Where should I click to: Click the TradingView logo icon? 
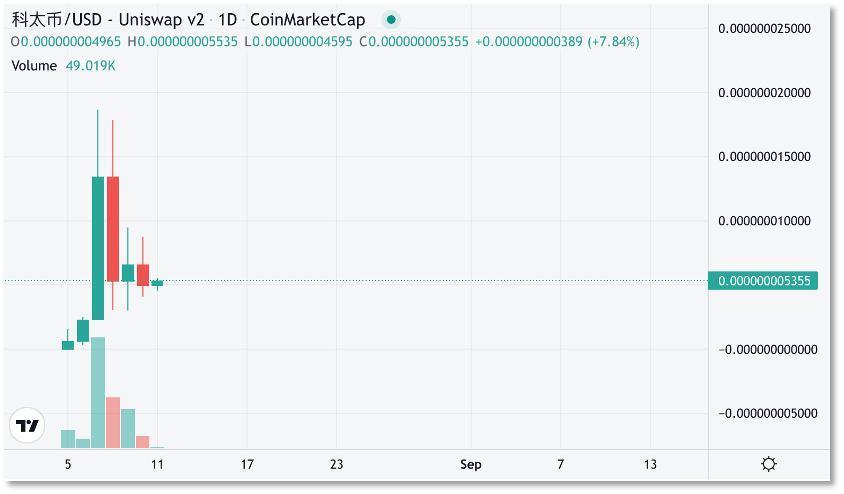[28, 426]
